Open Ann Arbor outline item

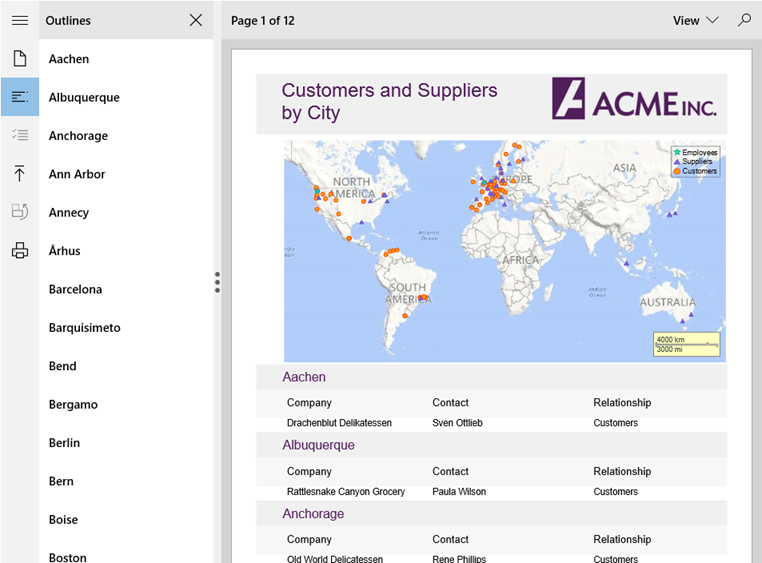(x=77, y=174)
